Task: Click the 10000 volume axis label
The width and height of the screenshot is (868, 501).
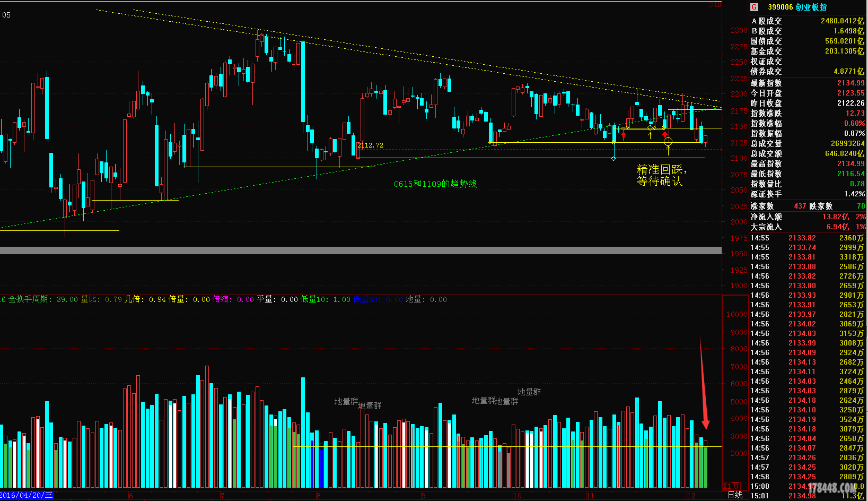Action: [737, 314]
